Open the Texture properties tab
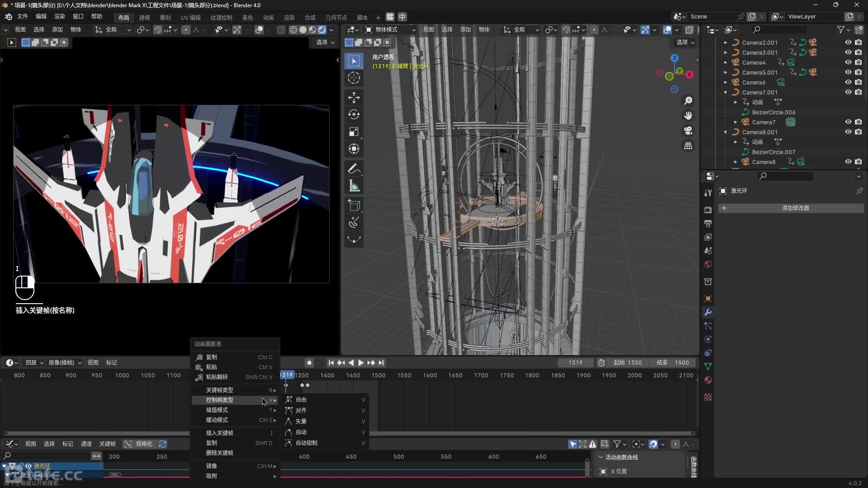This screenshot has height=488, width=868. tap(708, 397)
